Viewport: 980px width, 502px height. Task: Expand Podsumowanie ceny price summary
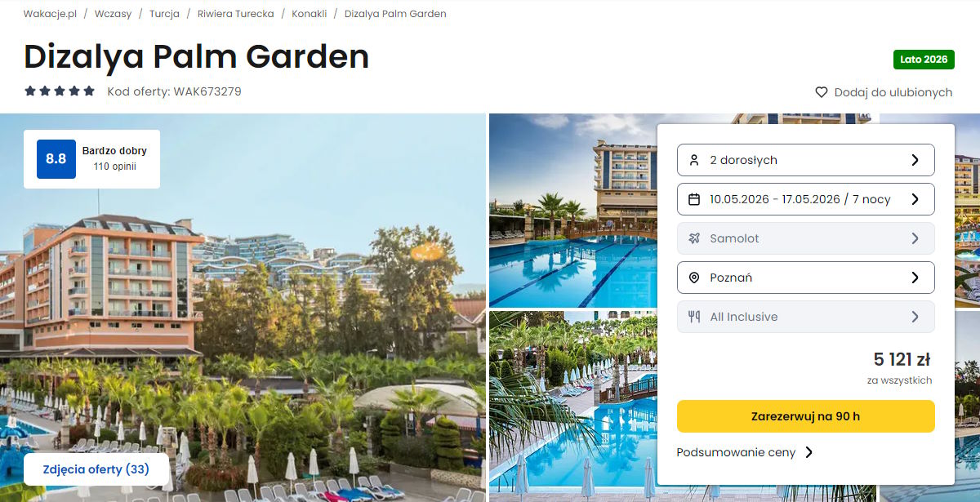pyautogui.click(x=745, y=452)
